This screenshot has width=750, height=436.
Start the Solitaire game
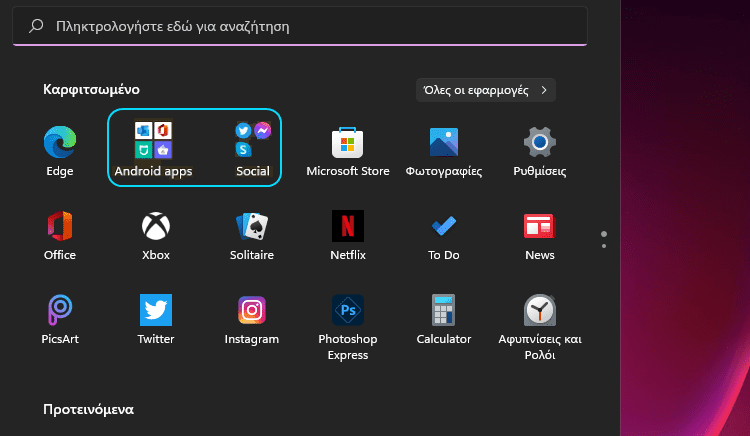coord(252,226)
